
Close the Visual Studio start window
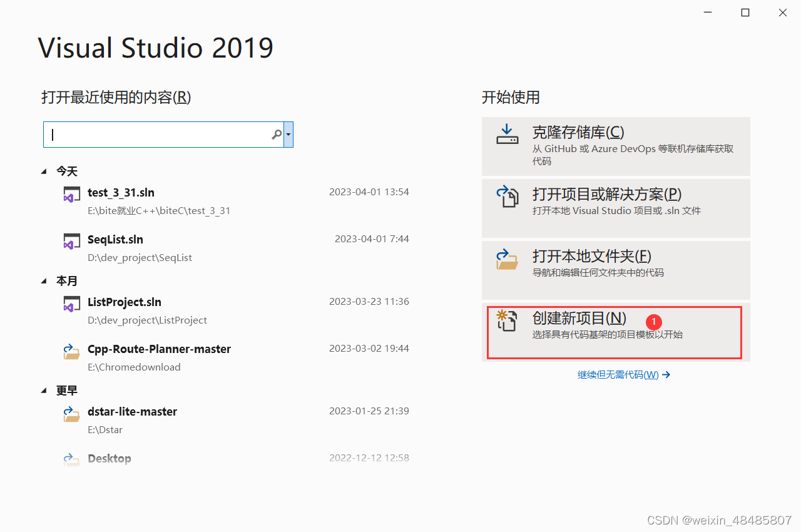[x=783, y=13]
